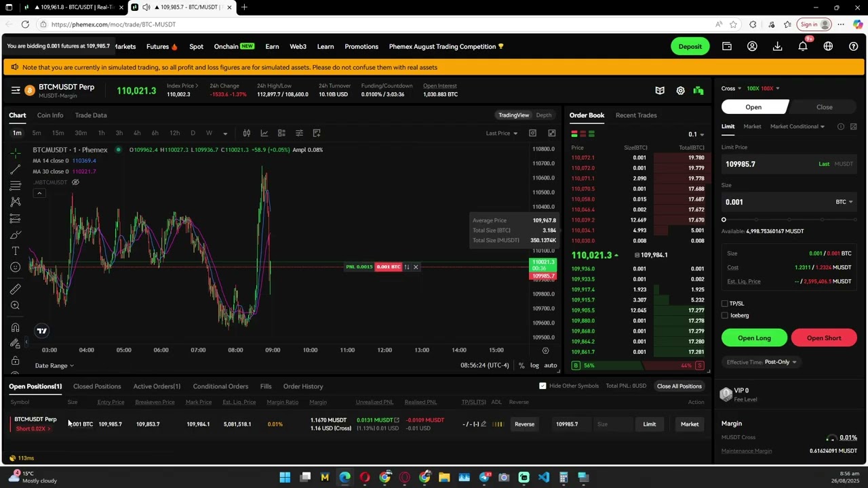Screen dimensions: 868x488
Task: Open trading settings gear icon
Action: (680, 91)
